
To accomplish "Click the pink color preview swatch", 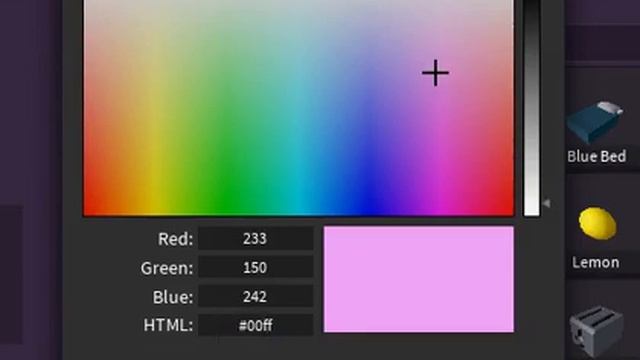I will 419,280.
